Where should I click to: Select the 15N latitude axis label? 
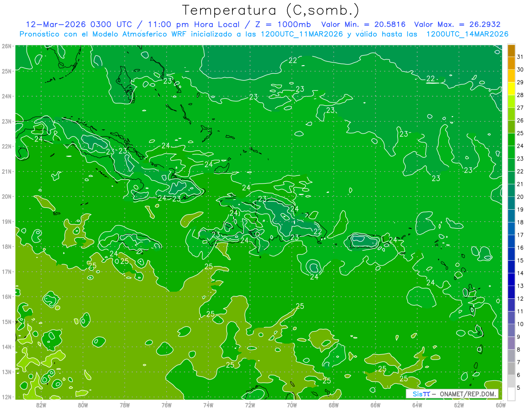pos(6,322)
